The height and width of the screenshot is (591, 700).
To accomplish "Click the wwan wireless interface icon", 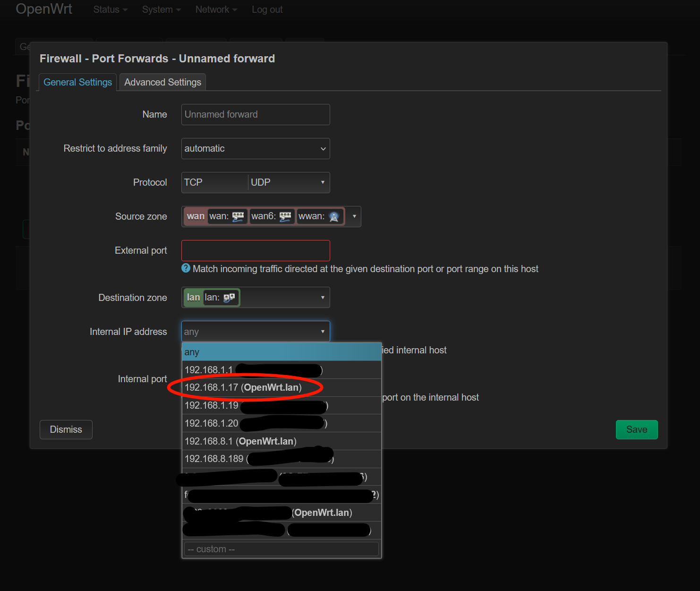I will pos(334,216).
